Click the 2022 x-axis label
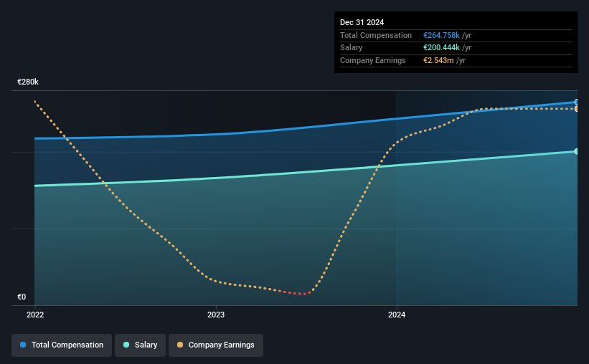 [x=35, y=315]
